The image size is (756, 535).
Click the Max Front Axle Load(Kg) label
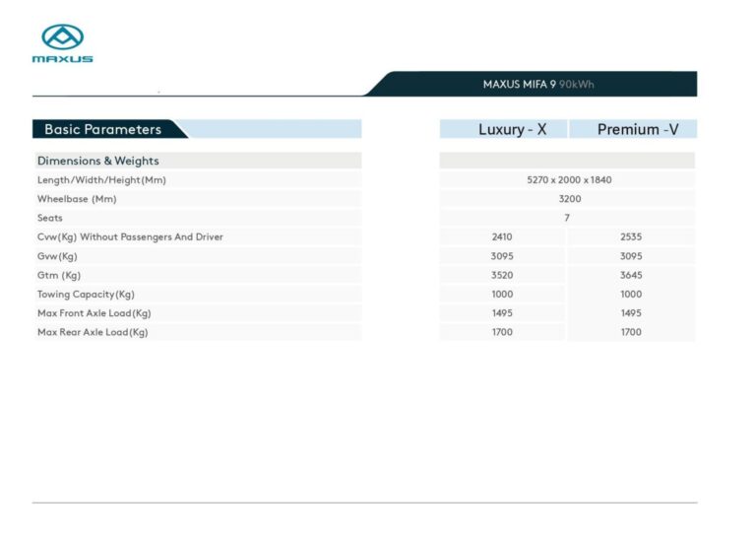(x=94, y=313)
